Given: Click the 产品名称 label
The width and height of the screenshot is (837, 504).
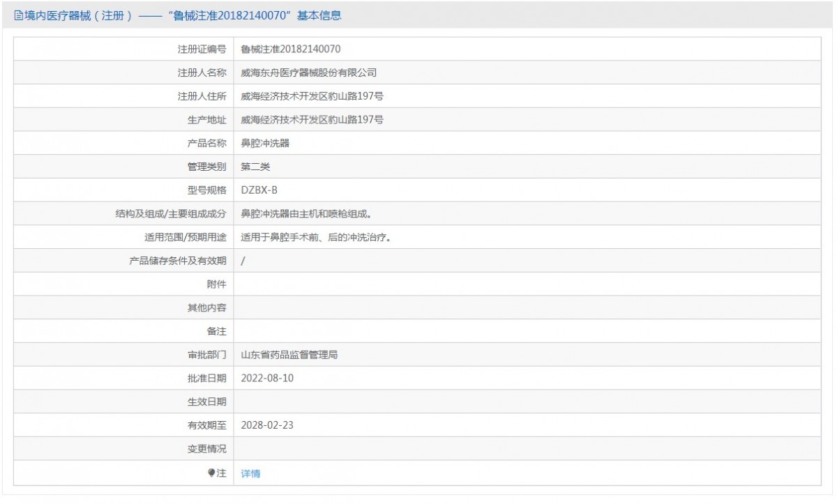Looking at the screenshot, I should 207,144.
